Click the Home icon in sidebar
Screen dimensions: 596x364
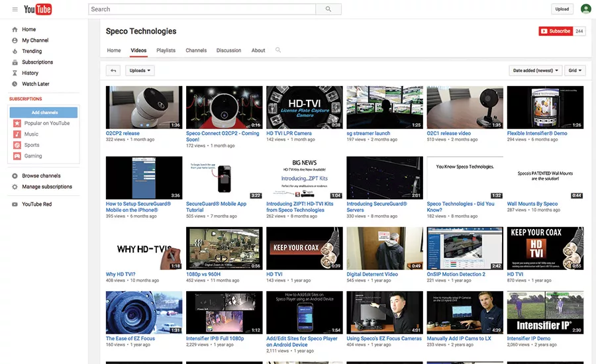click(15, 29)
